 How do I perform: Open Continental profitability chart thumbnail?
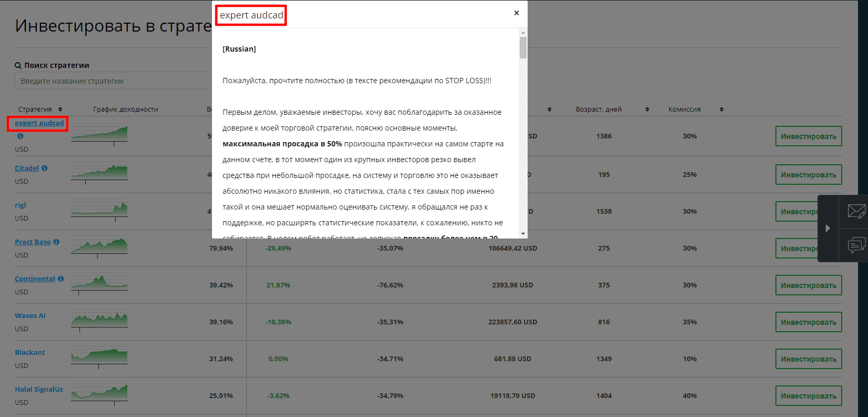(99, 284)
